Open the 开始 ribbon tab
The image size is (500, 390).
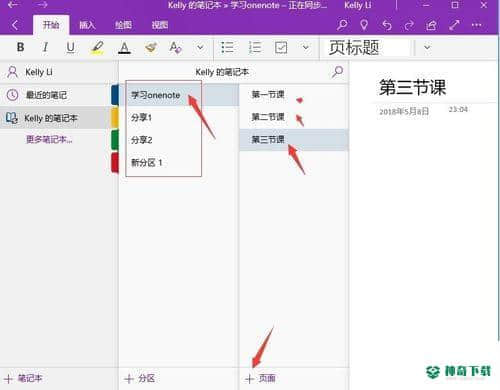(51, 25)
